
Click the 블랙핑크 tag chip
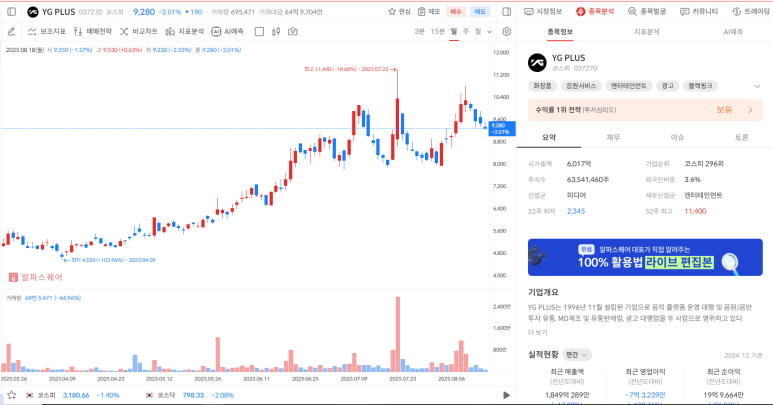click(x=701, y=86)
